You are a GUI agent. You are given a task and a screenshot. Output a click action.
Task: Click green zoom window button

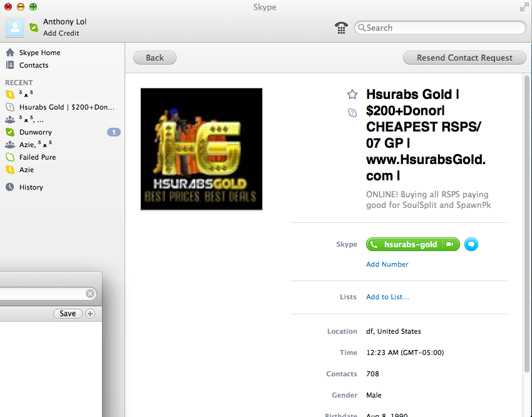33,7
